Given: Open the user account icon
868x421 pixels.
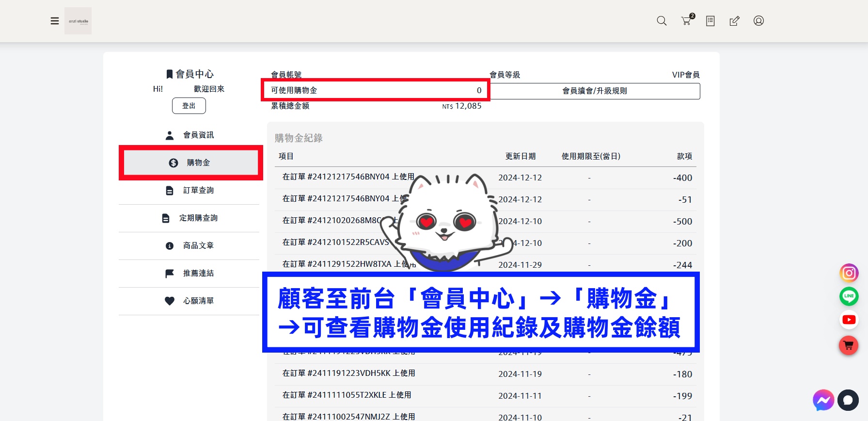Looking at the screenshot, I should tap(759, 21).
